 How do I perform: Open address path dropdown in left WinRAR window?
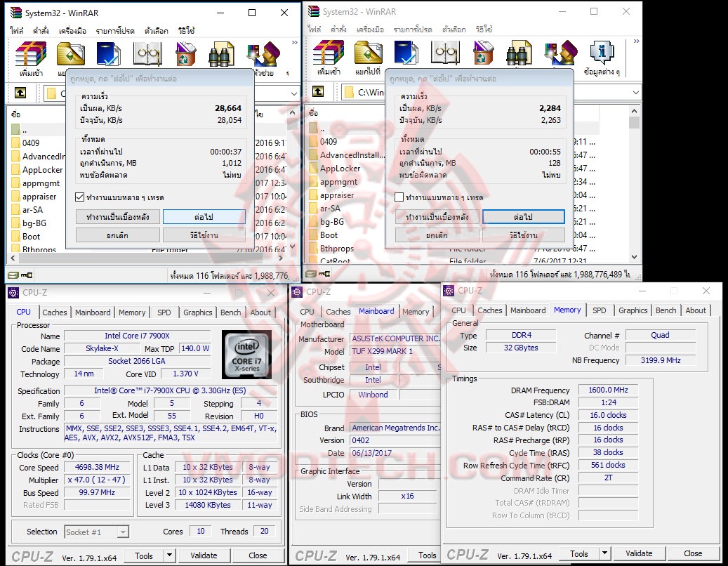tap(294, 93)
